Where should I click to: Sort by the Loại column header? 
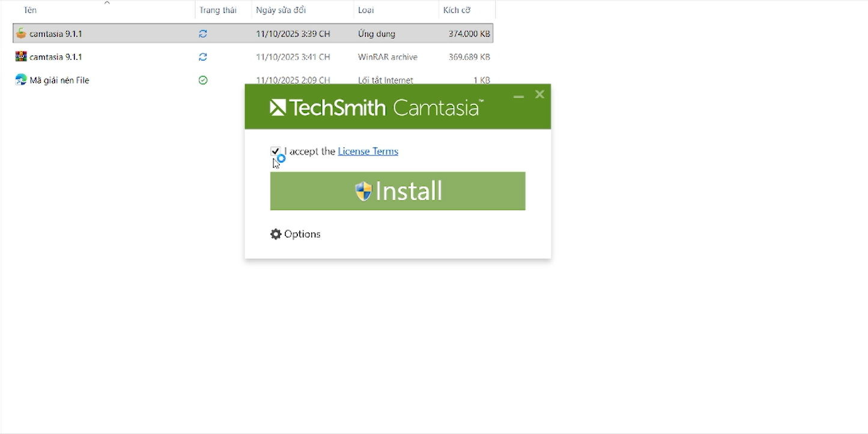[365, 10]
